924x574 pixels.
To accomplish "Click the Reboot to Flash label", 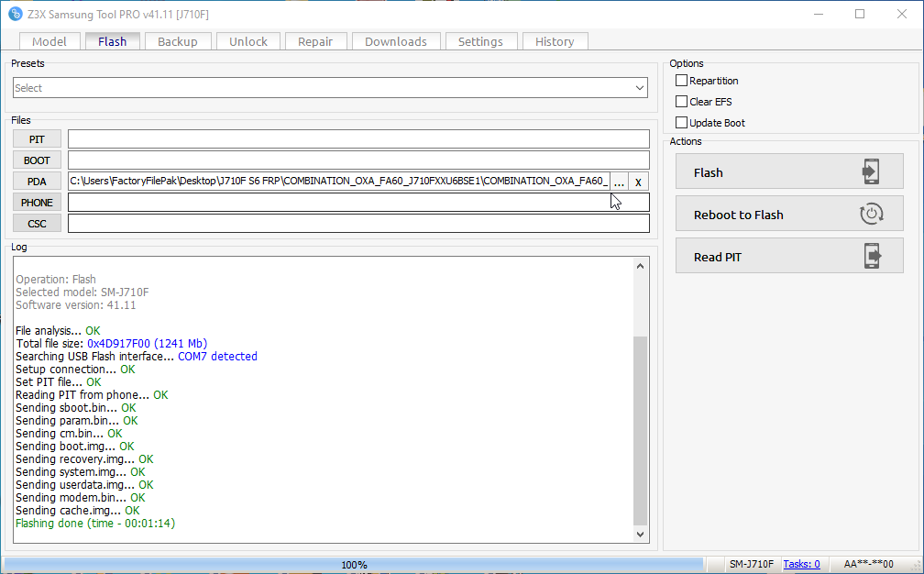I will (x=739, y=215).
